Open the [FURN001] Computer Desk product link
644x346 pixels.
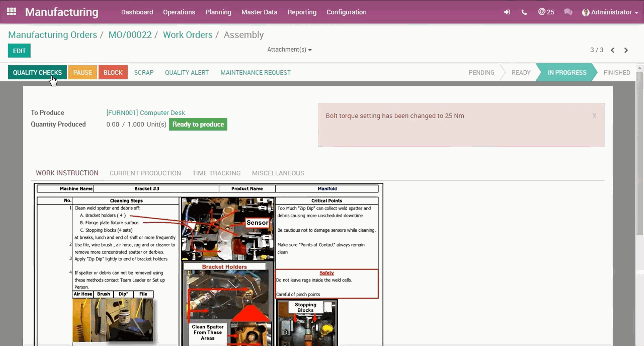[x=146, y=113]
